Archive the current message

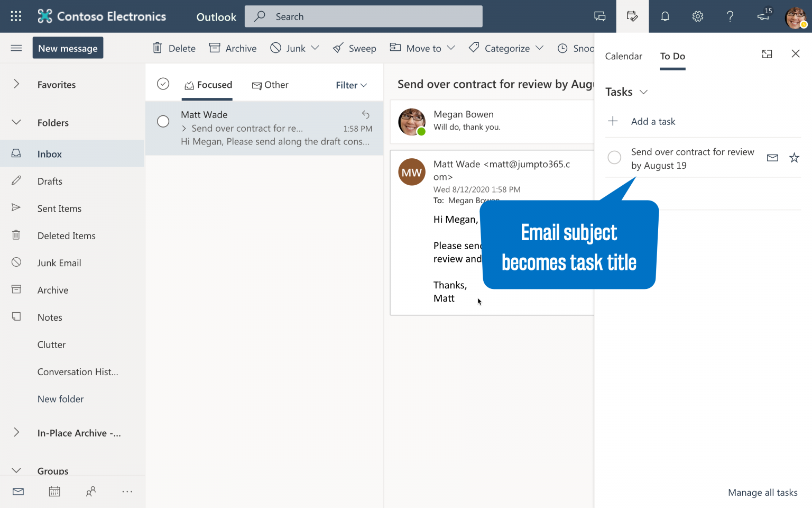tap(233, 48)
